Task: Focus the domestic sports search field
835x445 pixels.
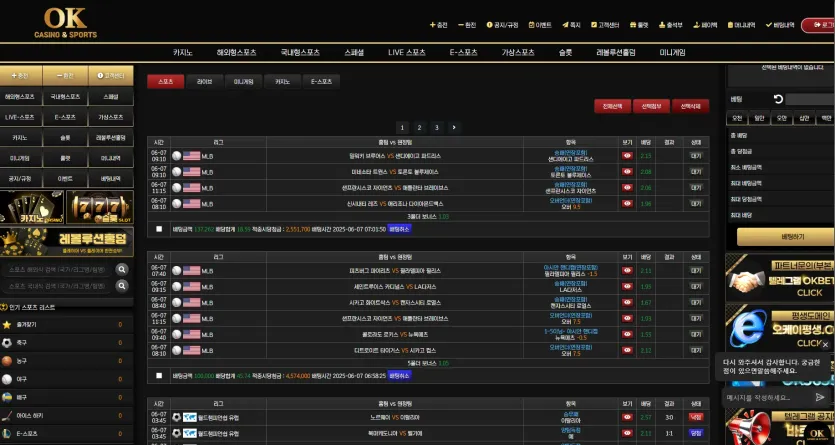Action: (57, 286)
